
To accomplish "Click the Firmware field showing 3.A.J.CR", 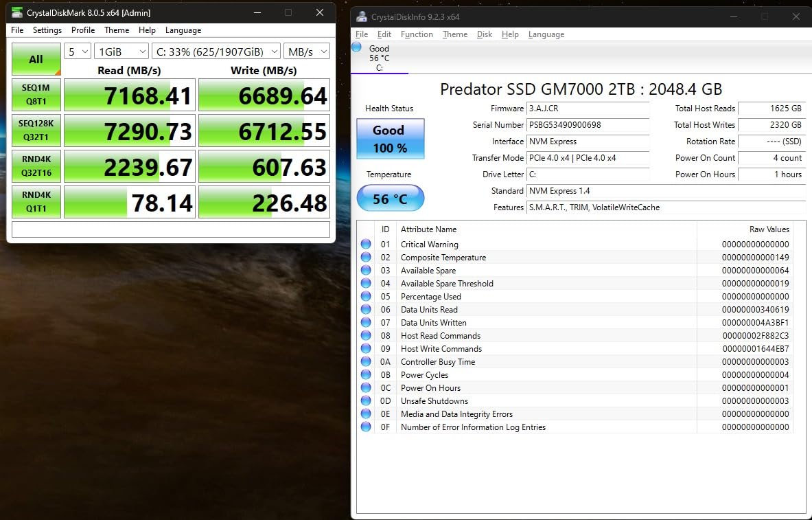I will click(588, 109).
